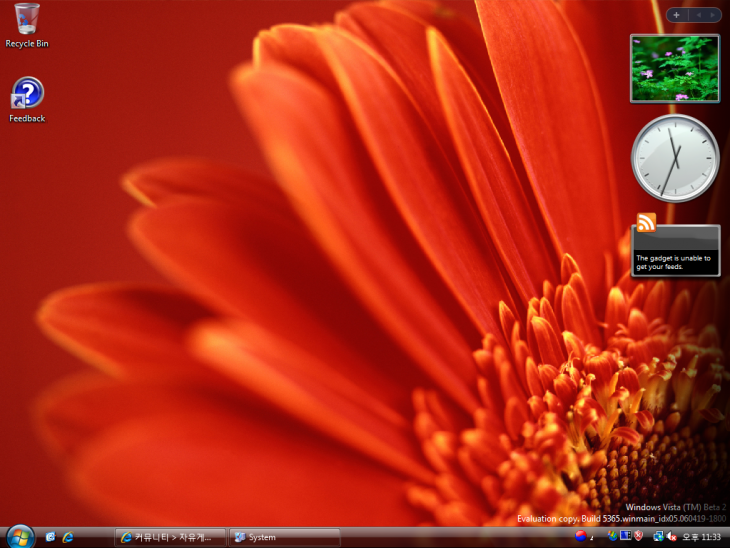730x548 pixels.
Task: Click the 'gadget is unable to get your feeds' message
Action: click(x=673, y=262)
